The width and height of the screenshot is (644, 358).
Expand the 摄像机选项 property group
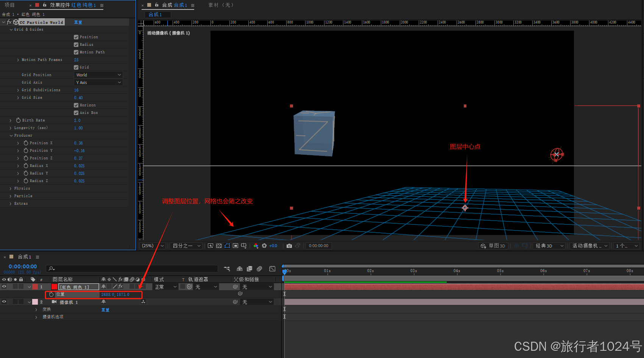(36, 317)
